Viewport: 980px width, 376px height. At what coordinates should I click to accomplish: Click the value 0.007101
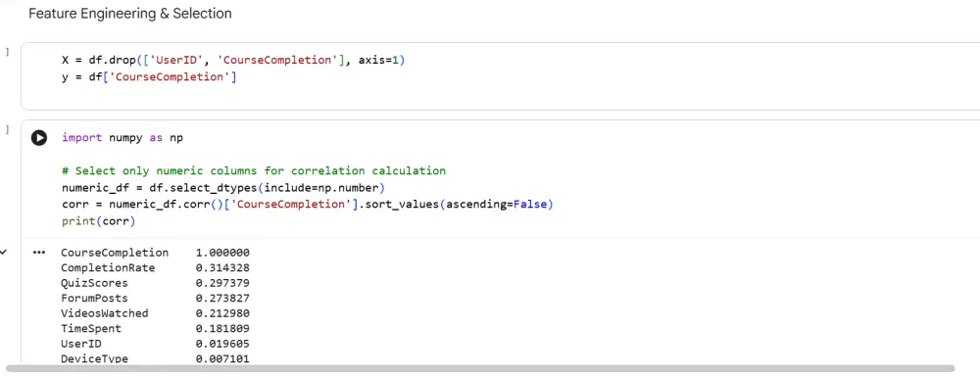click(222, 358)
